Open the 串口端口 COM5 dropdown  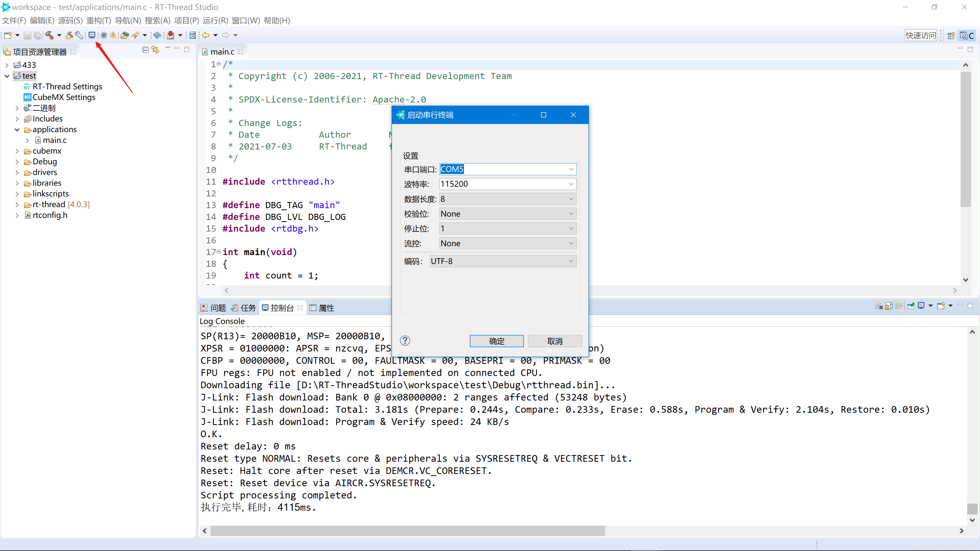point(571,169)
